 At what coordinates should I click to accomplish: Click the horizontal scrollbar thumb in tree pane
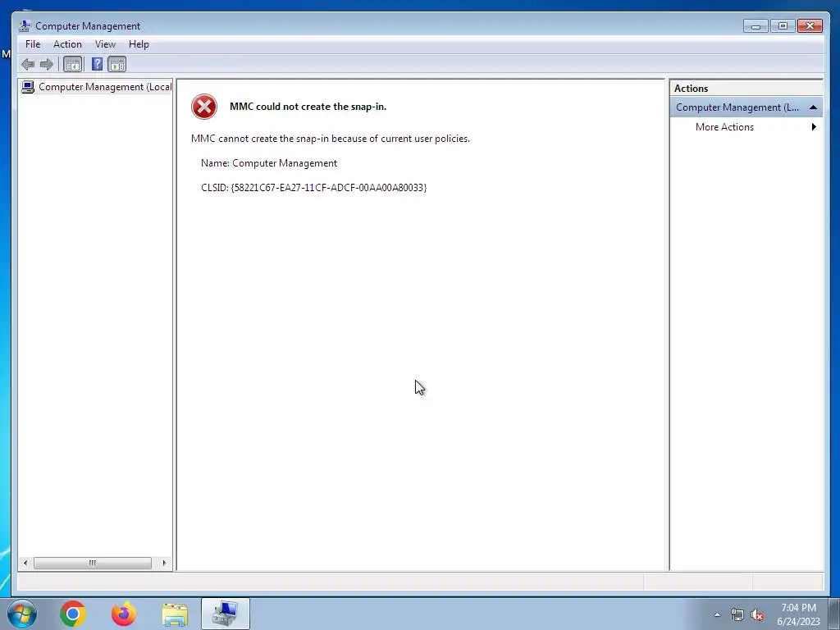pos(92,563)
